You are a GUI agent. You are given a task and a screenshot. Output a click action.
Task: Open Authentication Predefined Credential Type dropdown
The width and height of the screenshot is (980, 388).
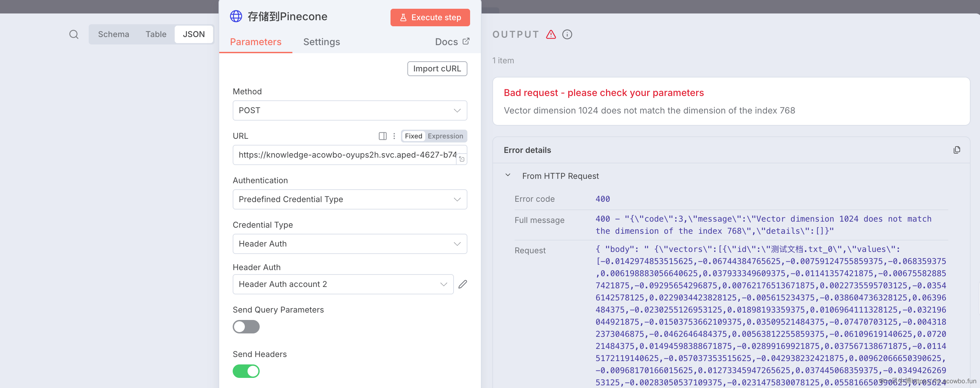click(349, 199)
